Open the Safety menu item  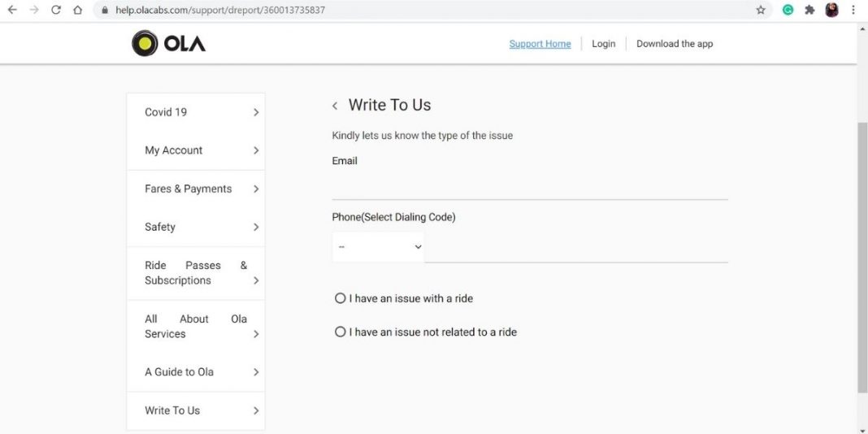[x=196, y=227]
